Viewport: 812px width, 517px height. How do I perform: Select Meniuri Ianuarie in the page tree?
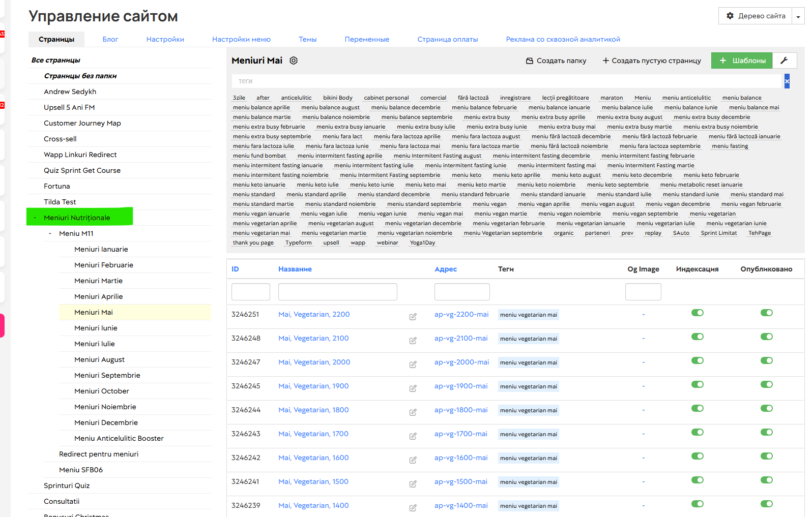[x=101, y=249]
